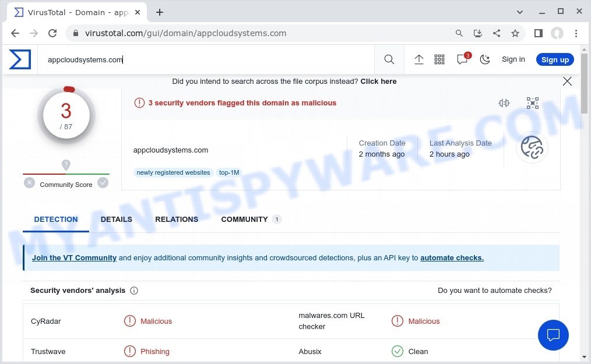Click the install app icon in address bar
This screenshot has width=591, height=364.
click(477, 33)
